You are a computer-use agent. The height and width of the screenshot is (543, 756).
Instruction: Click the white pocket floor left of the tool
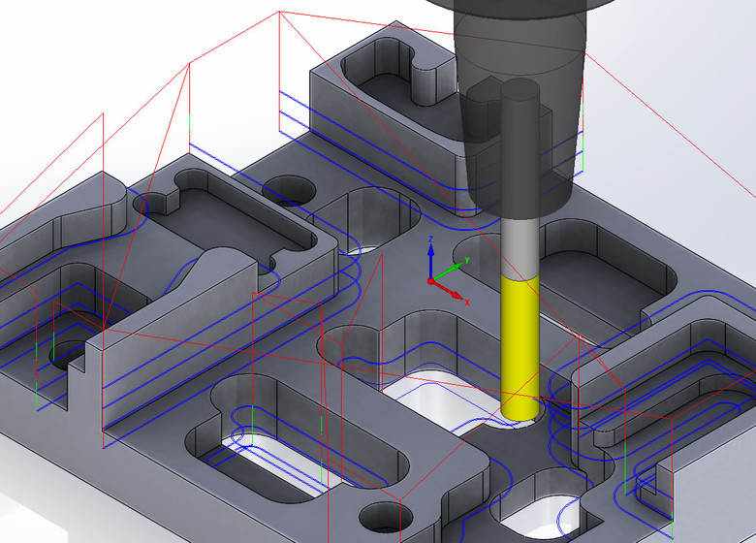(x=436, y=399)
